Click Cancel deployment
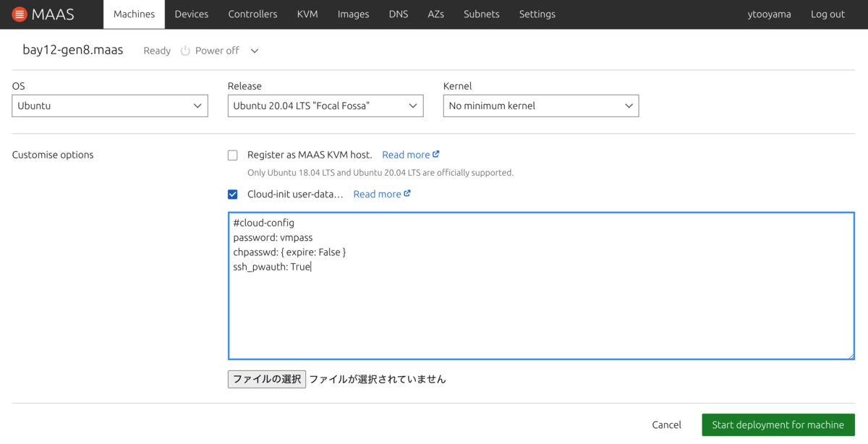Image resolution: width=868 pixels, height=444 pixels. pos(666,425)
